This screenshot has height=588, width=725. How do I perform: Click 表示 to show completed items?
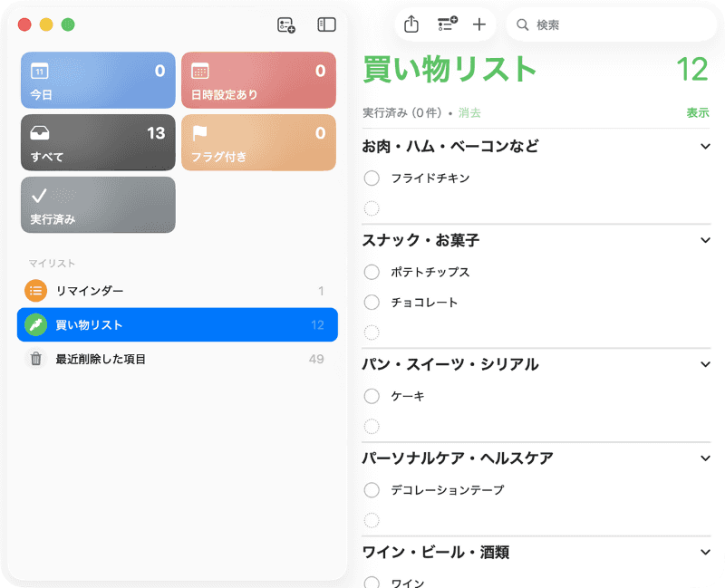pos(698,112)
